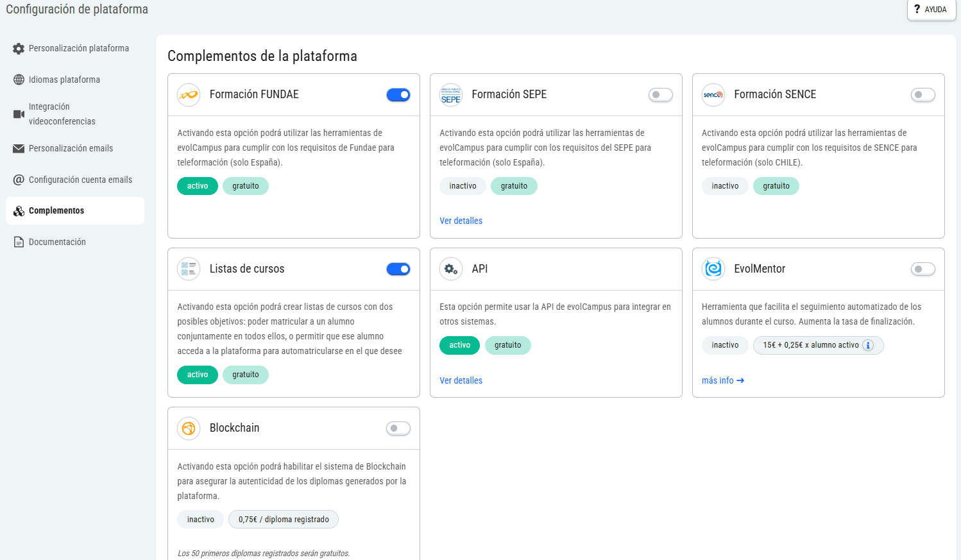Image resolution: width=961 pixels, height=560 pixels.
Task: Follow the 'más info' link in EvolMentor
Action: pyautogui.click(x=723, y=380)
